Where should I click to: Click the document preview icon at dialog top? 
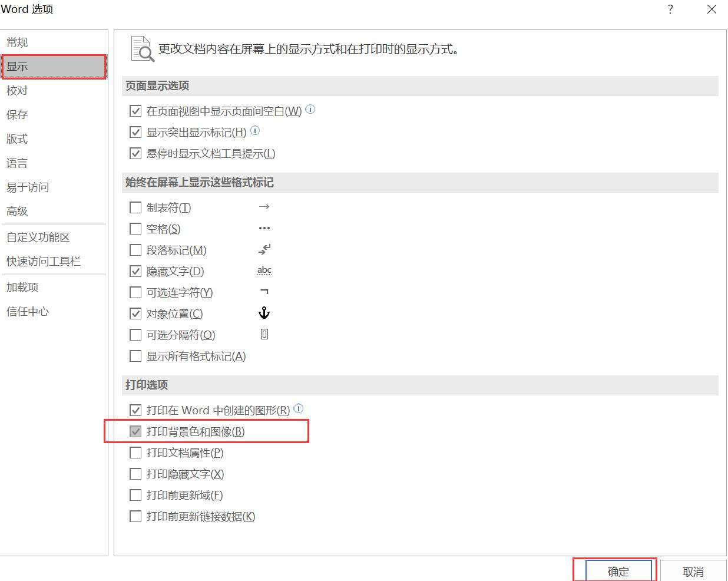coord(141,47)
